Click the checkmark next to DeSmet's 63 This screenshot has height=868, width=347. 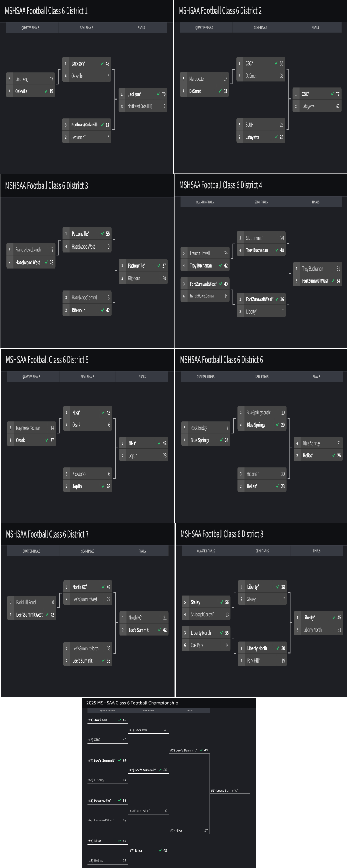220,91
